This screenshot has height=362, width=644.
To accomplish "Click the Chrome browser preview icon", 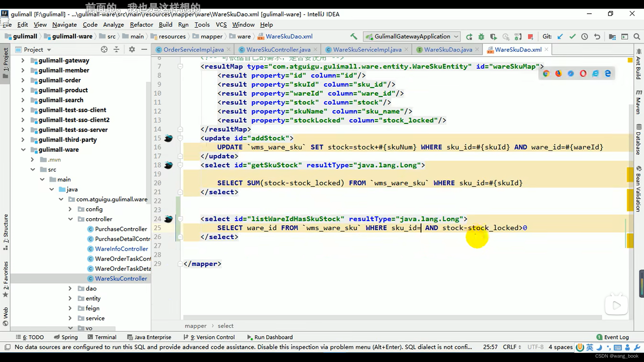I will (546, 73).
